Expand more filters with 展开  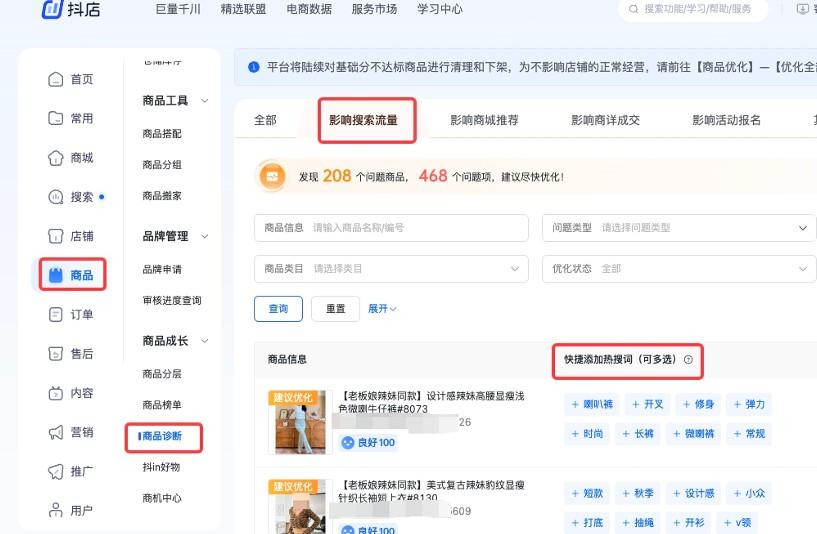point(382,309)
